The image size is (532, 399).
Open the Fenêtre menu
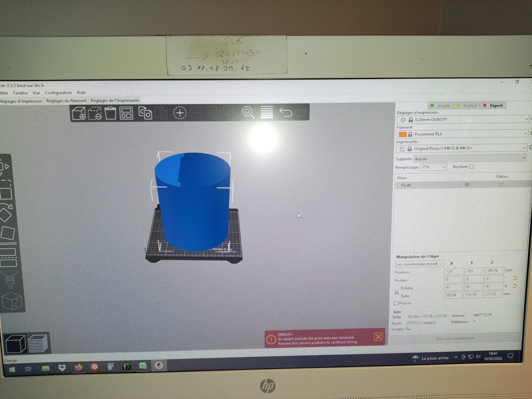(x=20, y=93)
